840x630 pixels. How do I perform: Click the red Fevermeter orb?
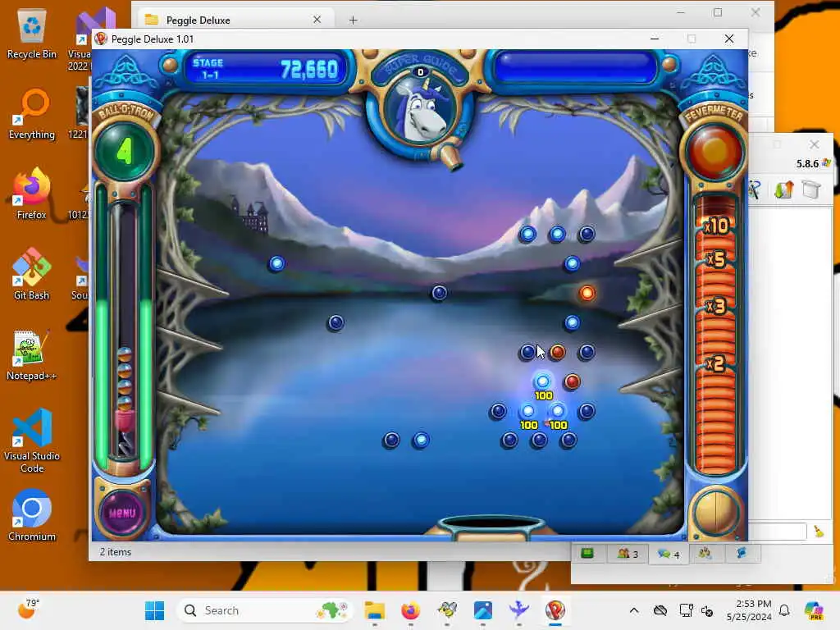[714, 151]
